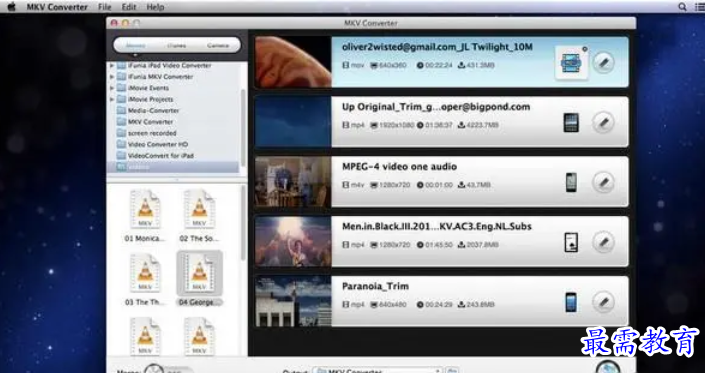The image size is (705, 373).
Task: Click title "Paranoia_Trim"
Action: [x=375, y=286]
